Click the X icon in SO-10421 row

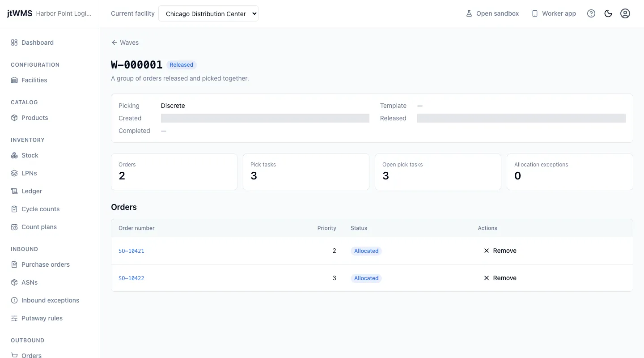point(487,251)
